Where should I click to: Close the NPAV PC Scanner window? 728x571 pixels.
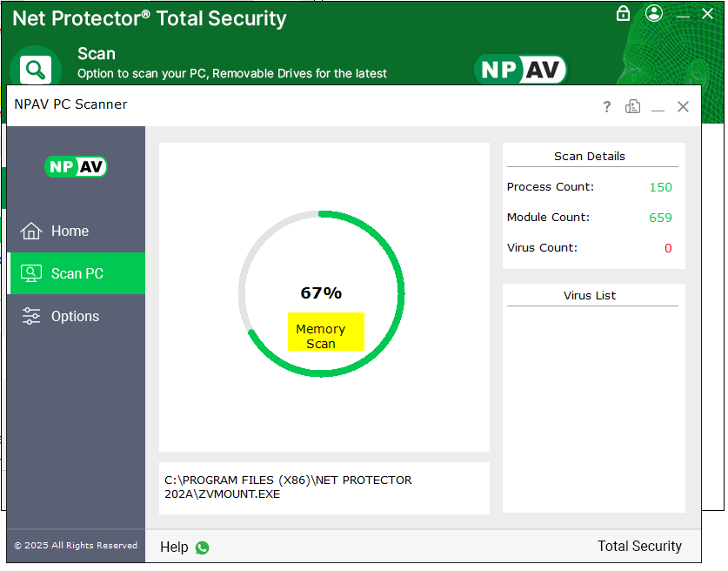pos(683,106)
